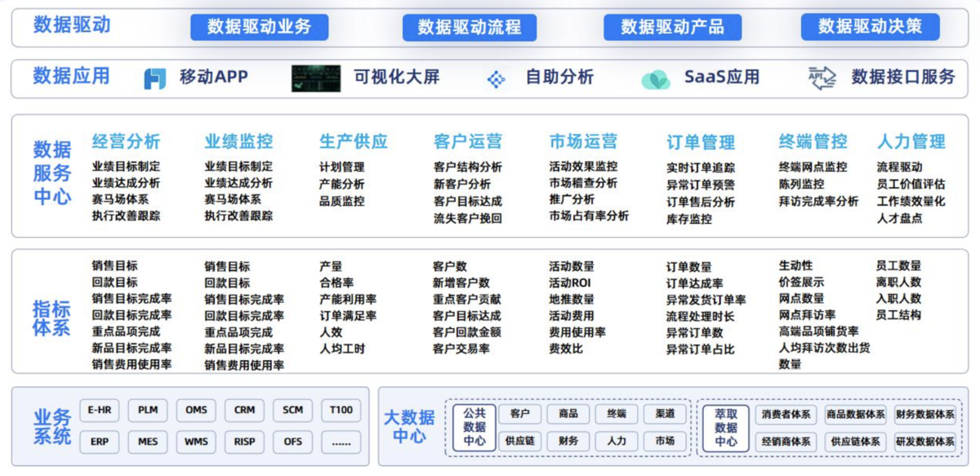This screenshot has width=980, height=476.
Task: Open the OMS system box
Action: [x=196, y=410]
